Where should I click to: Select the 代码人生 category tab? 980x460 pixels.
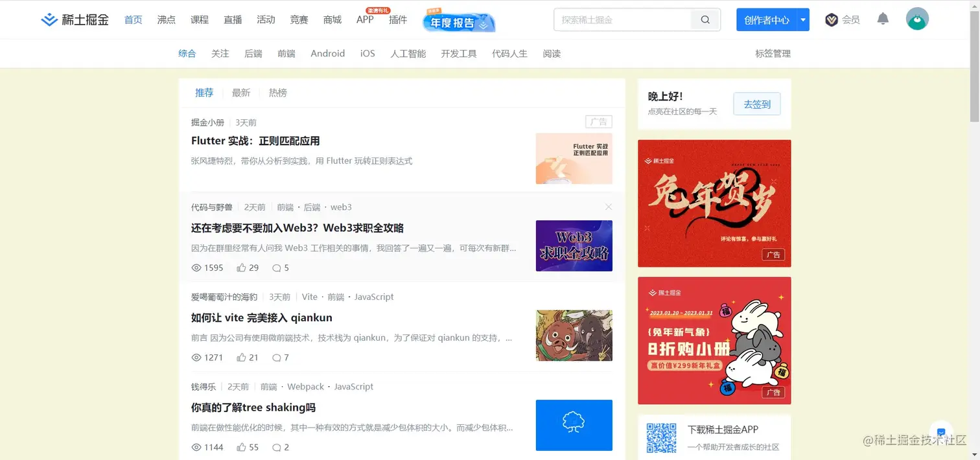coord(510,53)
